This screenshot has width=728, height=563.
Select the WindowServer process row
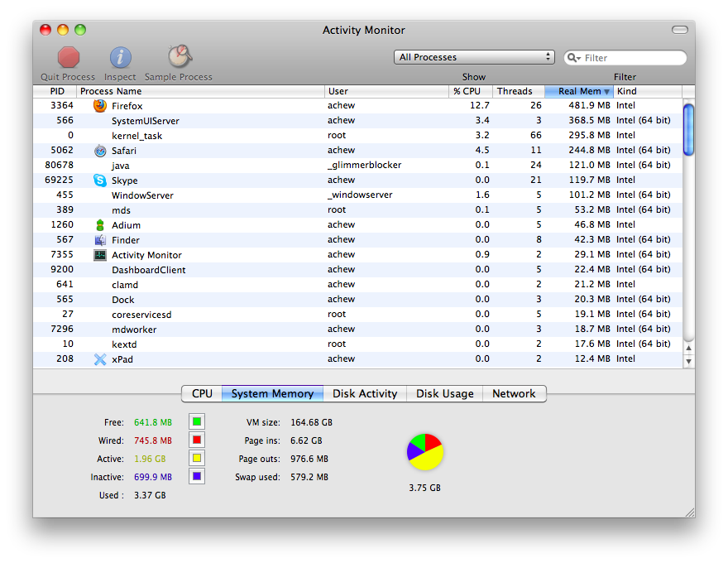pyautogui.click(x=358, y=195)
